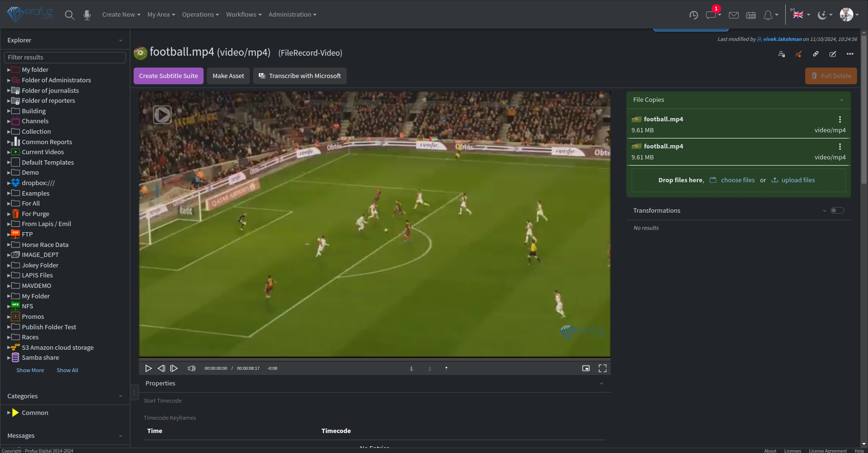Viewport: 868px width, 453px height.
Task: Open the My Area menu
Action: pyautogui.click(x=161, y=15)
